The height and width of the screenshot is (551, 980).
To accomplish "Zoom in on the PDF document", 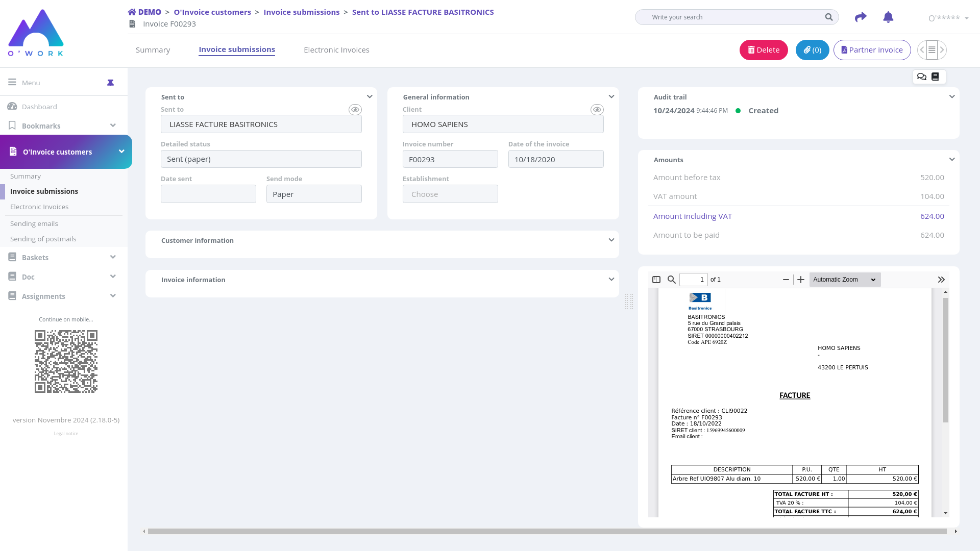I will (x=801, y=280).
